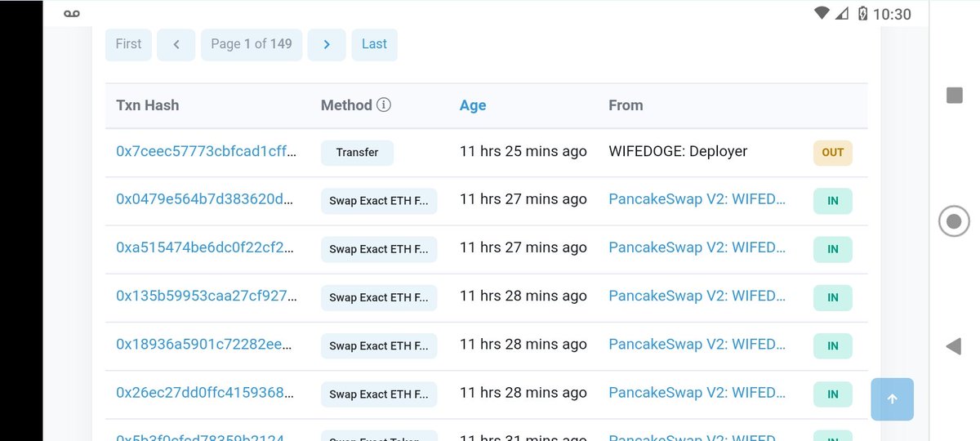Open PancakeSwap V2 sender in 0x135b5995 row
Image resolution: width=980 pixels, height=441 pixels.
point(697,296)
